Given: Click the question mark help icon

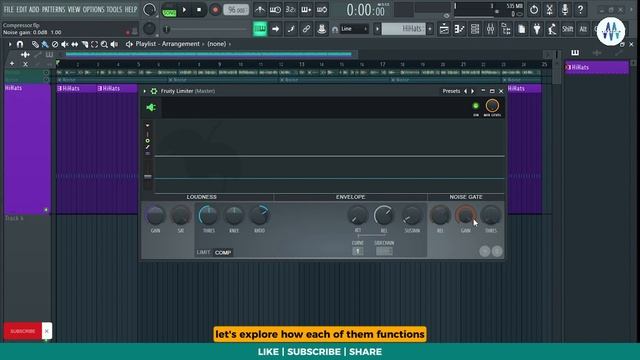Looking at the screenshot, I should 580,9.
